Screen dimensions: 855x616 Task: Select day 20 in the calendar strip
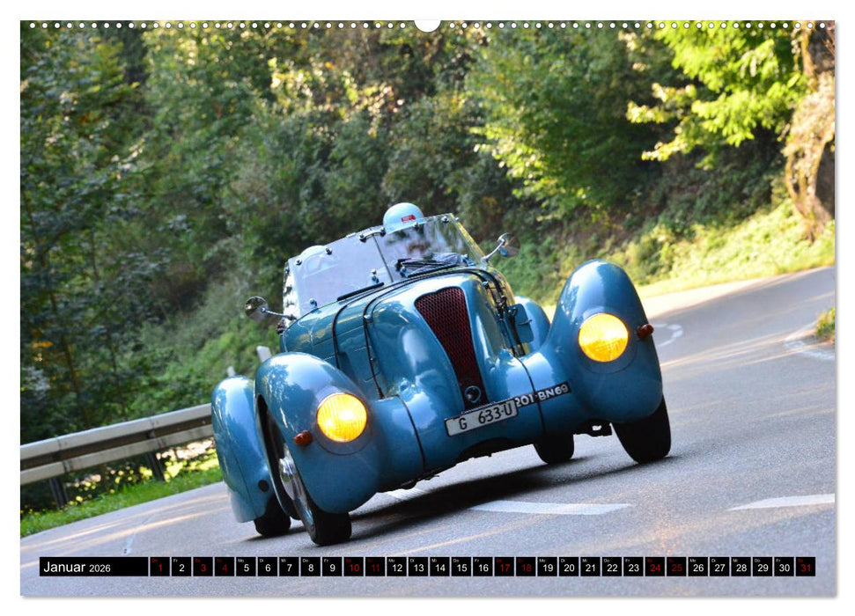pyautogui.click(x=568, y=567)
